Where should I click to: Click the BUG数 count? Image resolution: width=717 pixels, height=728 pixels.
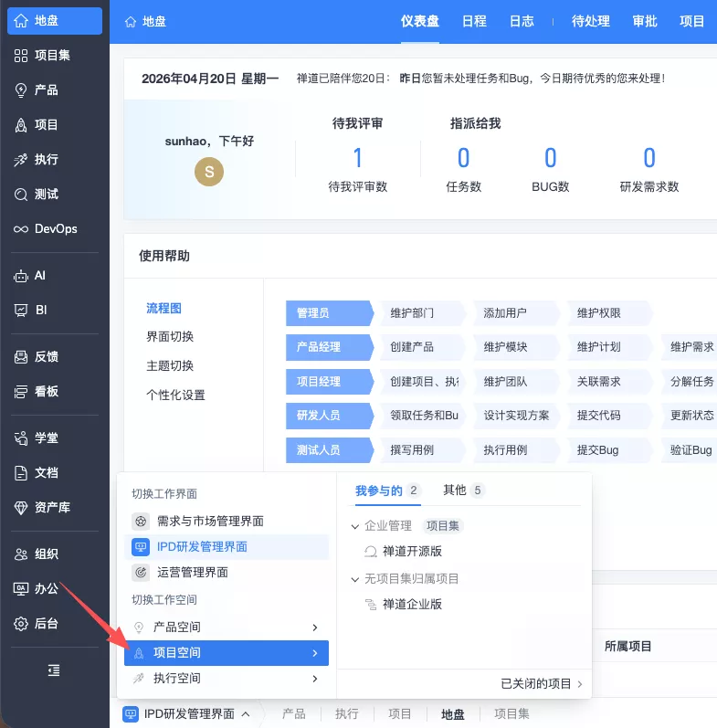coord(550,158)
